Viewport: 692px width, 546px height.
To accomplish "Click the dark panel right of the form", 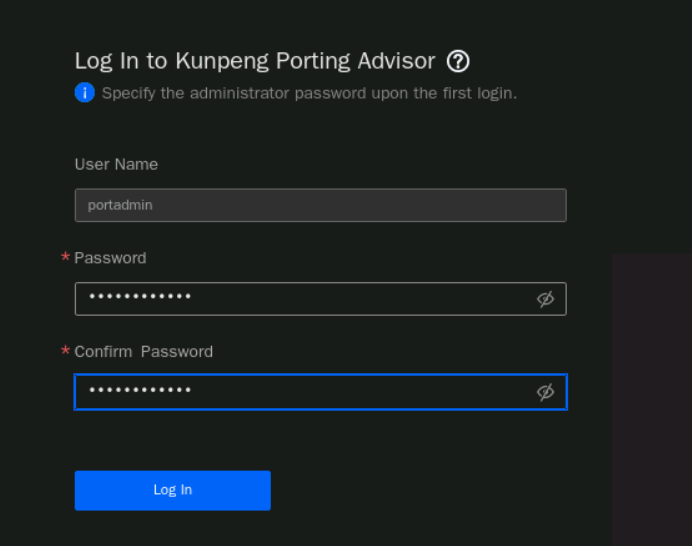I will click(651, 398).
